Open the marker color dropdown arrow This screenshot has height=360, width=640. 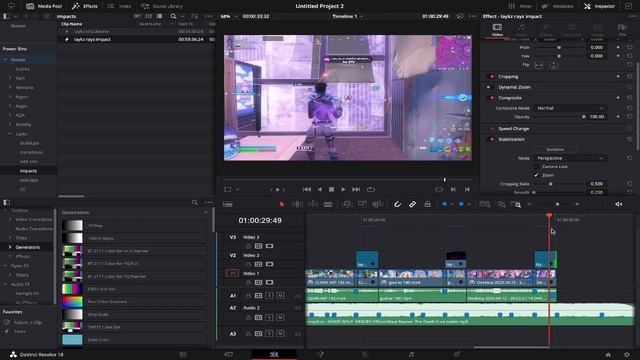tap(469, 204)
